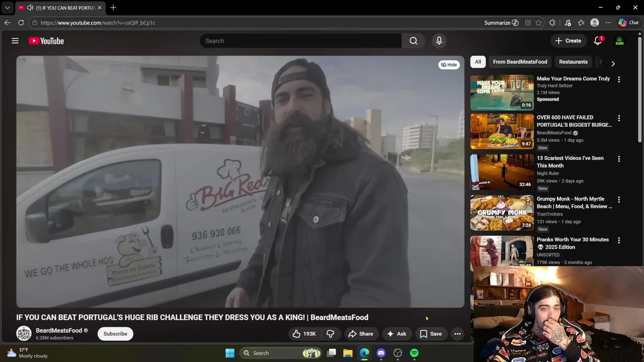Open BeardMeatsFood channel name link
Viewport: 644px width, 362px height.
click(59, 330)
